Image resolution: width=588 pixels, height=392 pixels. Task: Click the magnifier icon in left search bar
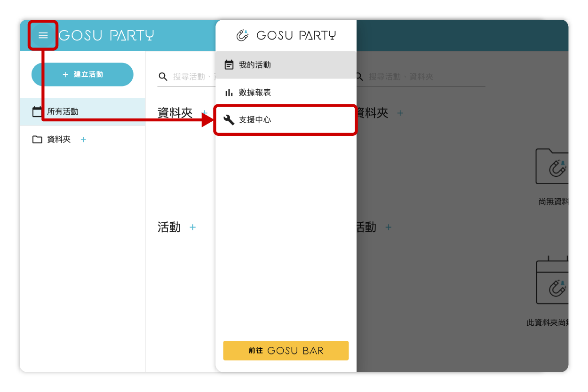pyautogui.click(x=163, y=77)
